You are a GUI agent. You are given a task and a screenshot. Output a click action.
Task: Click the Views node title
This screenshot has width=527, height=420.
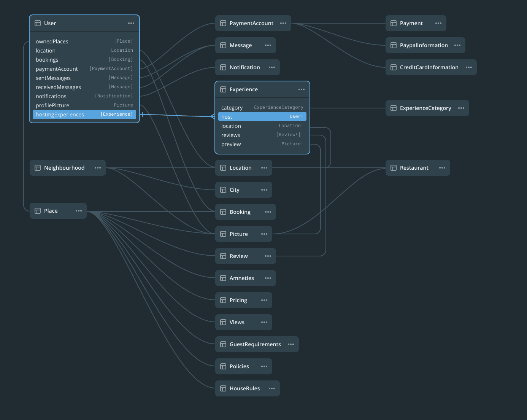click(x=237, y=322)
